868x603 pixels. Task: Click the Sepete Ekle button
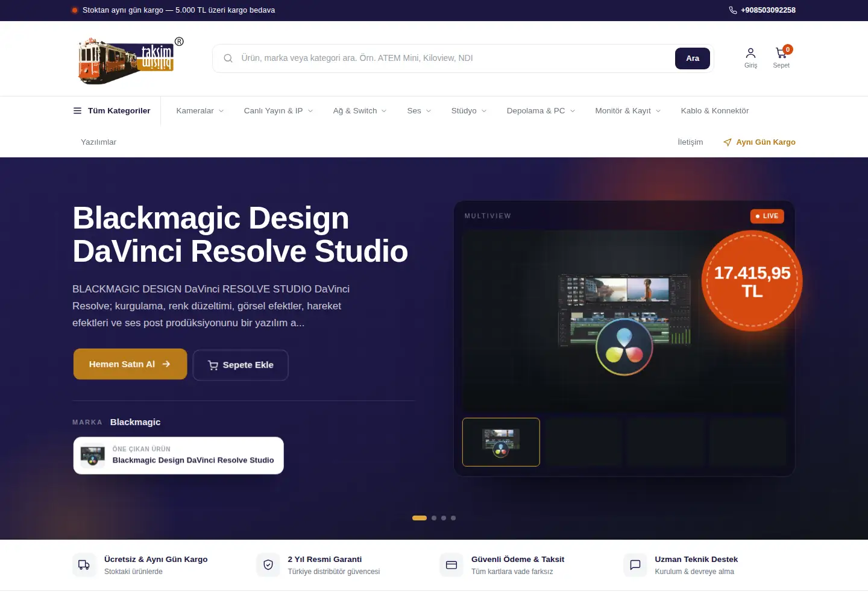(241, 365)
